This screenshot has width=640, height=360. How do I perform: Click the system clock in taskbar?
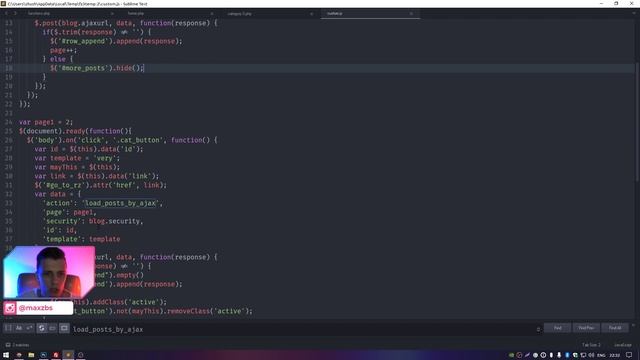pyautogui.click(x=615, y=355)
